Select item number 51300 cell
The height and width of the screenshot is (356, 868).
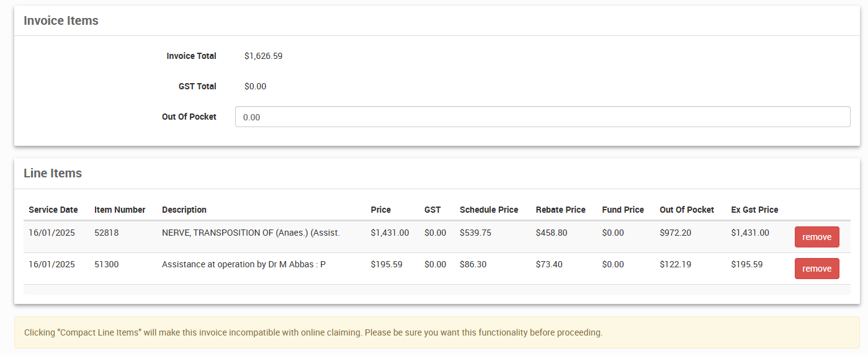click(106, 264)
